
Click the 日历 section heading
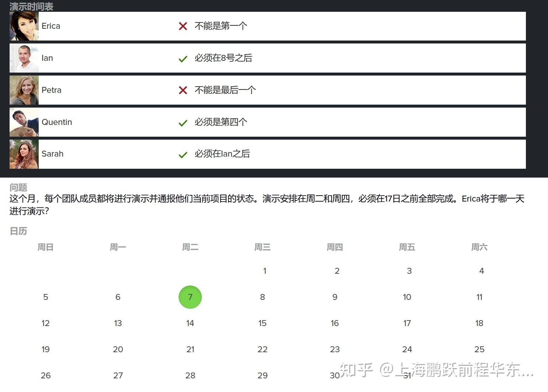[18, 231]
